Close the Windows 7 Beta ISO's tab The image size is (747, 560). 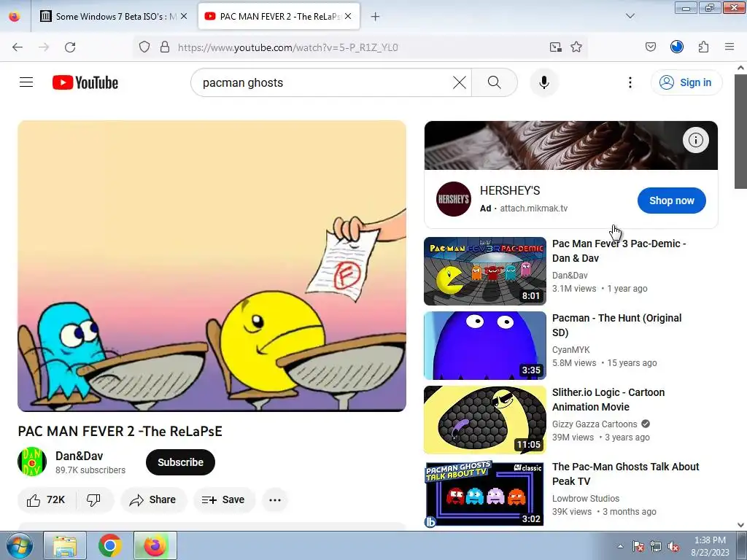point(184,17)
